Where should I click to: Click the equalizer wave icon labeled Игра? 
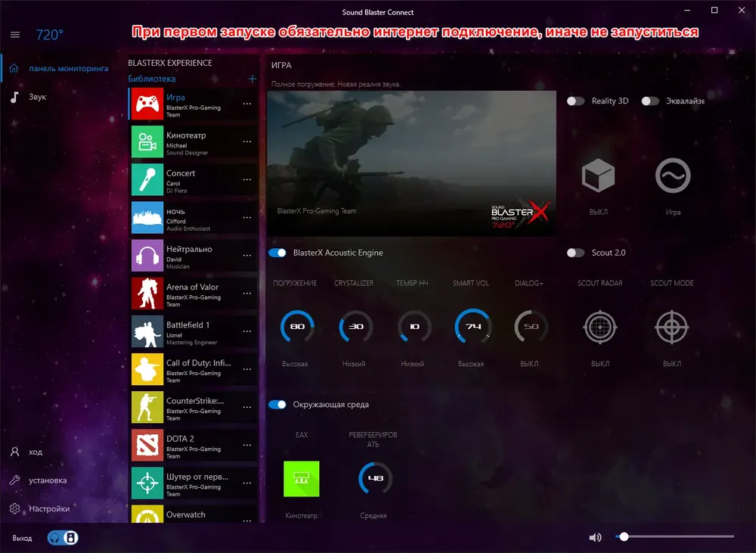tap(673, 176)
